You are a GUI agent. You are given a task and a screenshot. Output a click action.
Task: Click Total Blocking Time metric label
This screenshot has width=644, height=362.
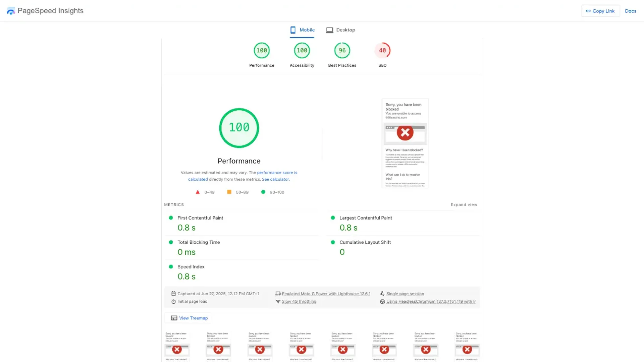point(199,242)
